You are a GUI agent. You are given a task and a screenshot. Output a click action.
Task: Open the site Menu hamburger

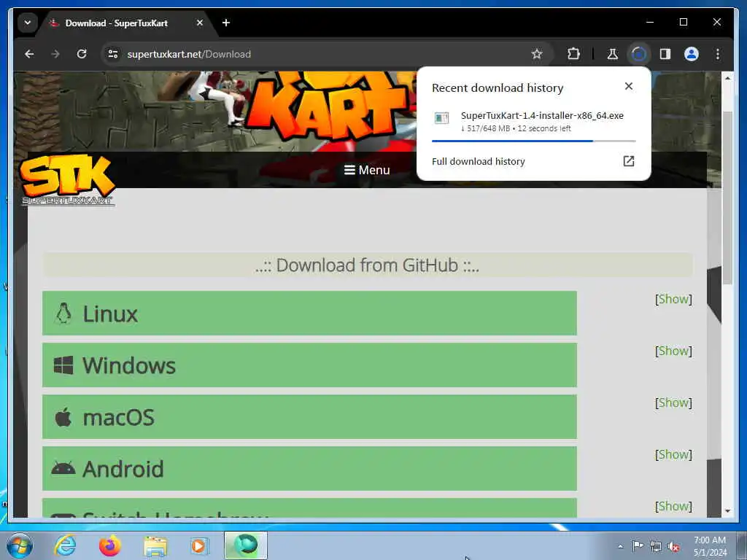[367, 170]
